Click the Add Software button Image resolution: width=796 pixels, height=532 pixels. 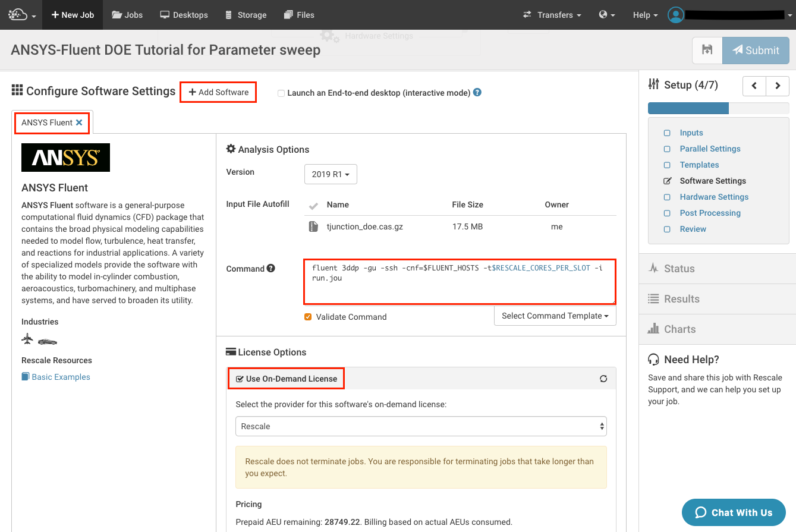tap(218, 92)
